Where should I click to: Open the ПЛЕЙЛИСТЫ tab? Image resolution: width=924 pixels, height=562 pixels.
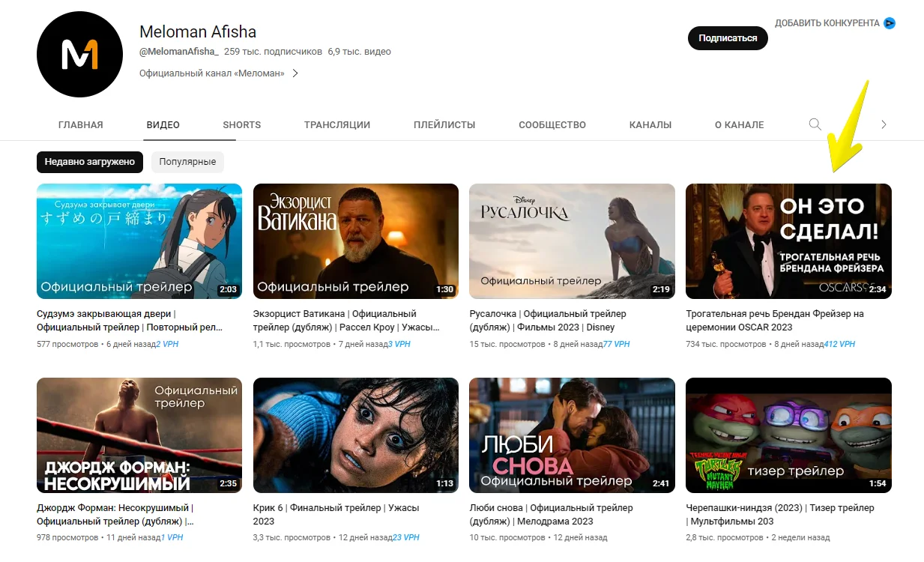click(x=444, y=125)
